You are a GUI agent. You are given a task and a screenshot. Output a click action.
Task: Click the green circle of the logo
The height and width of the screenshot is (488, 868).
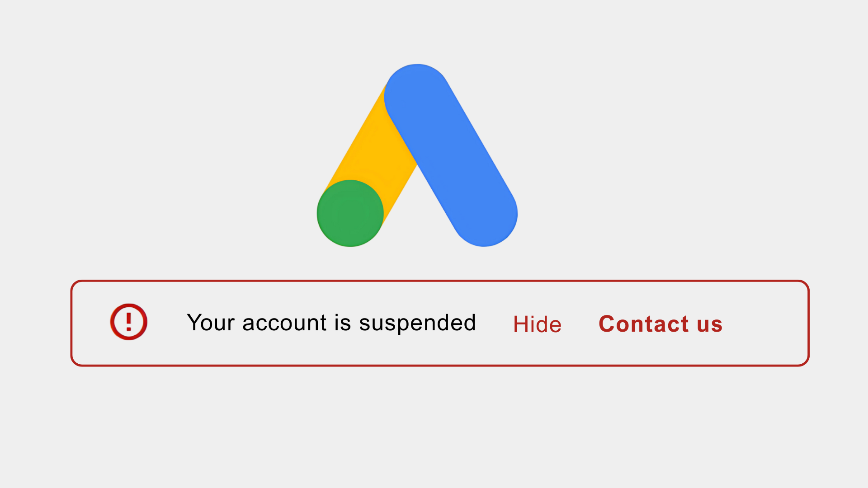pos(350,213)
